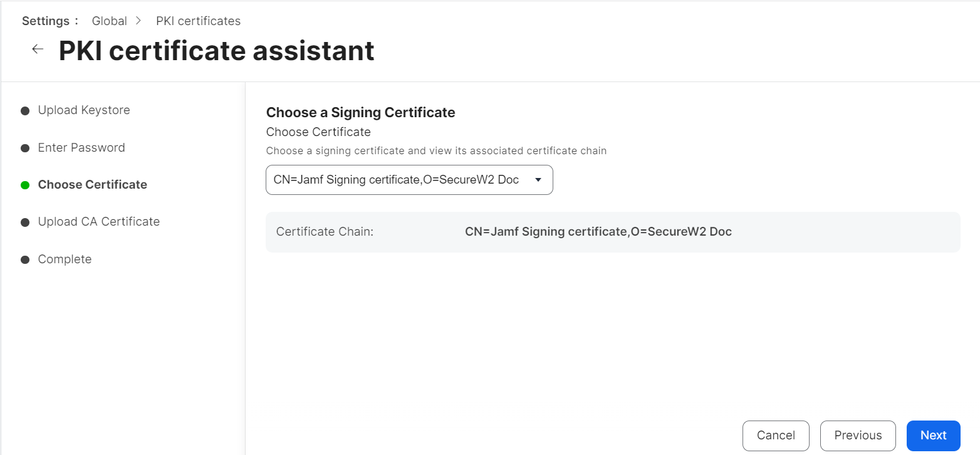Open the Complete step
Screen dimensions: 980x455
pos(65,259)
